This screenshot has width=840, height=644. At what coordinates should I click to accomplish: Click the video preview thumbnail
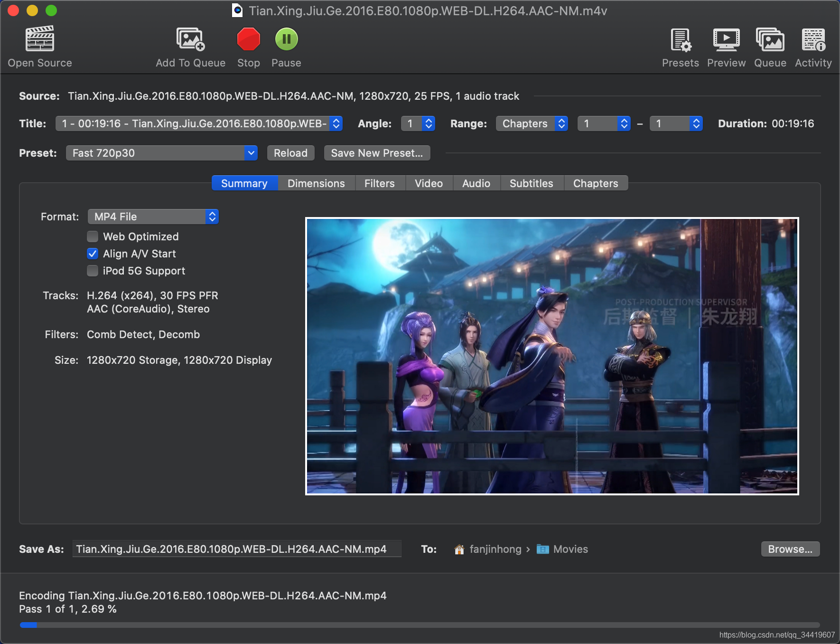point(552,356)
